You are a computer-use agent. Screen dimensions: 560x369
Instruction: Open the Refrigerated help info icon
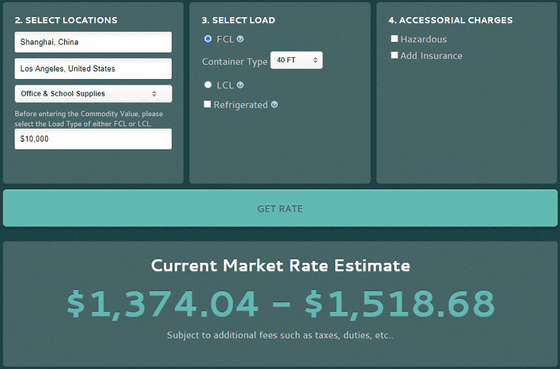[274, 105]
